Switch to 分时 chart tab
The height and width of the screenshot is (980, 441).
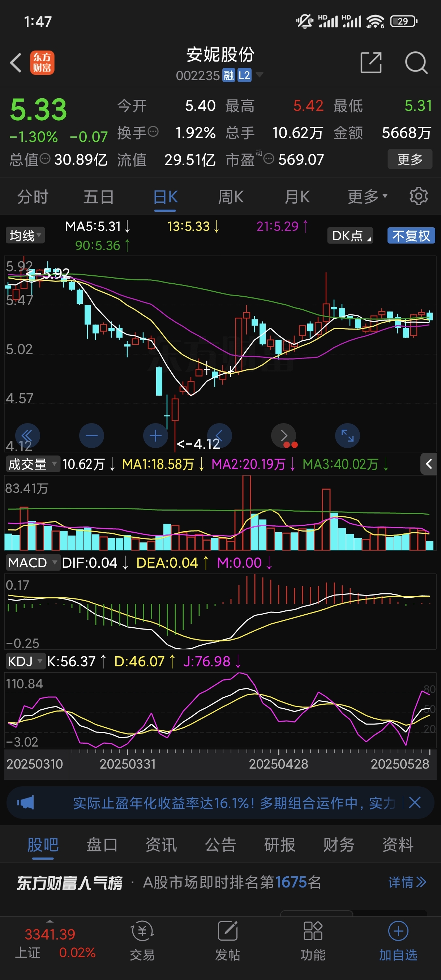33,197
